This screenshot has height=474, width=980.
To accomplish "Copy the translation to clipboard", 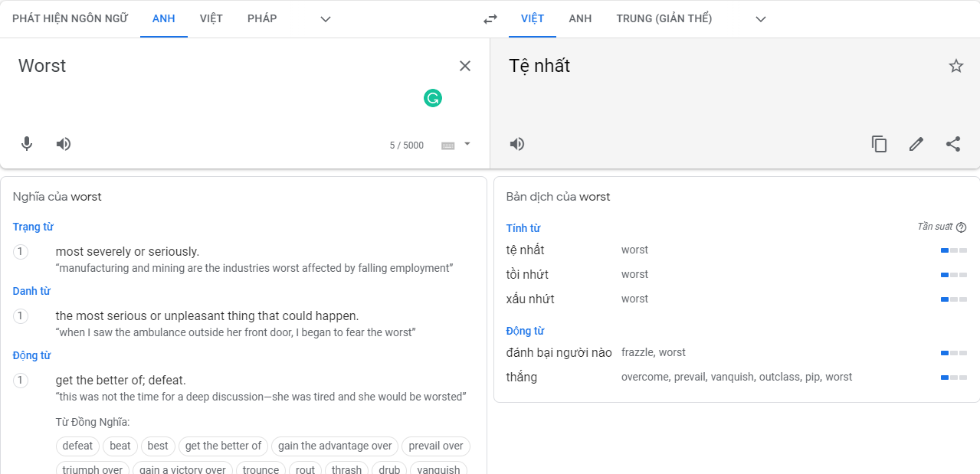I will point(880,144).
